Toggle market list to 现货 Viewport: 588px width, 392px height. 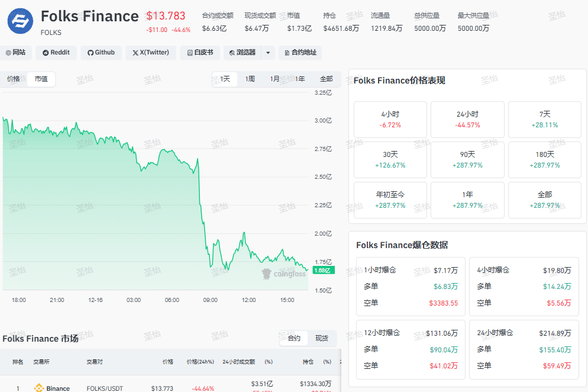(x=321, y=338)
